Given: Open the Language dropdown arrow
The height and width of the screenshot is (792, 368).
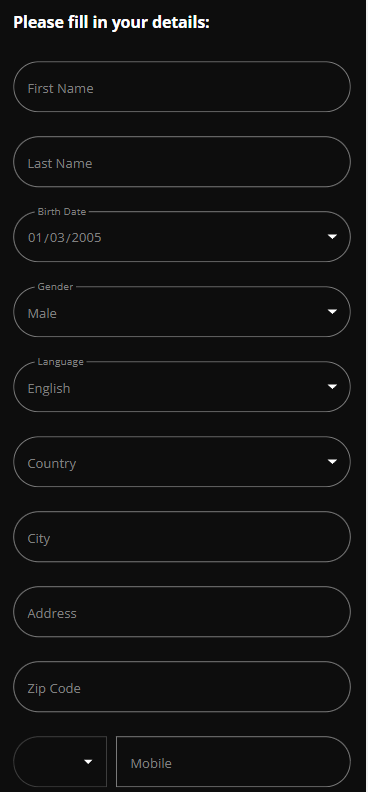Looking at the screenshot, I should tap(332, 386).
